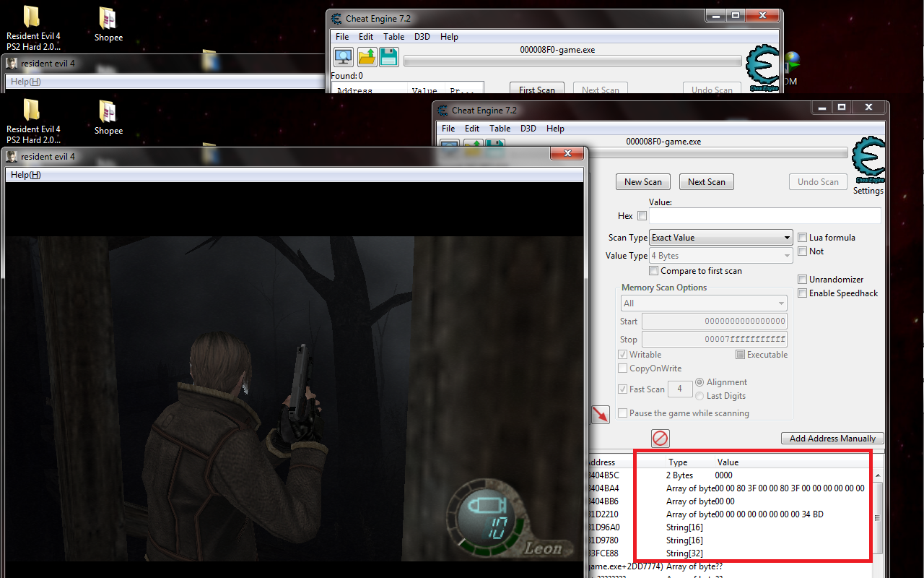Viewport: 924px width, 578px height.
Task: Open D3D menu in back Cheat Engine window
Action: [x=422, y=37]
